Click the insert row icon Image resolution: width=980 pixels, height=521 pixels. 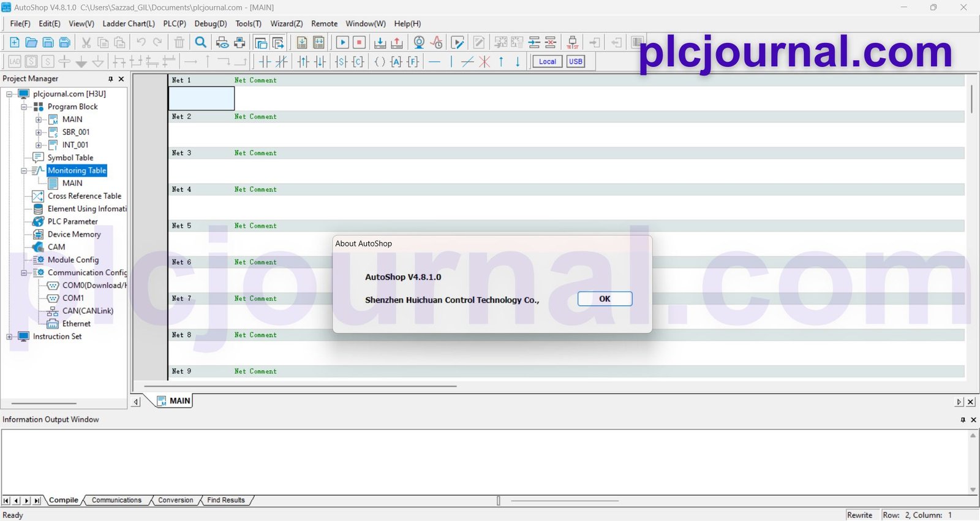click(x=534, y=42)
